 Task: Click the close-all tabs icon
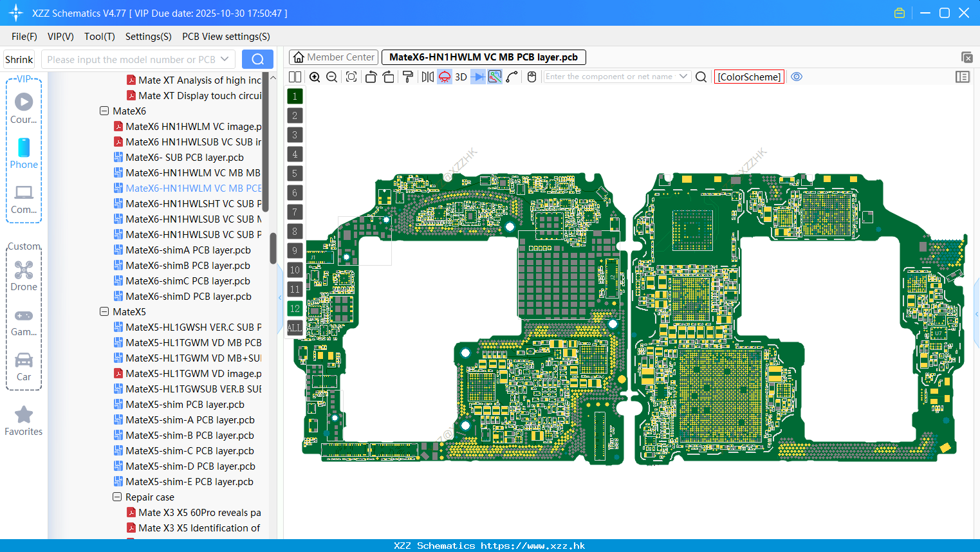tap(966, 57)
